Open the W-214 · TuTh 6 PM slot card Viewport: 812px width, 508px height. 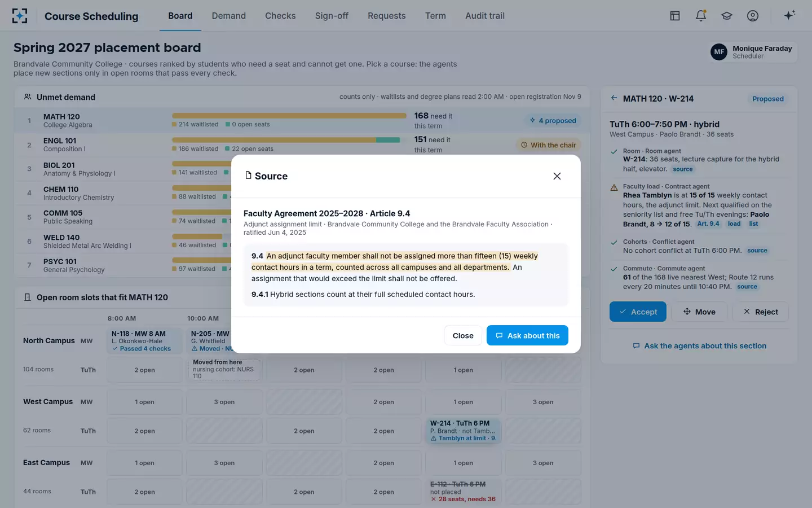coord(464,431)
